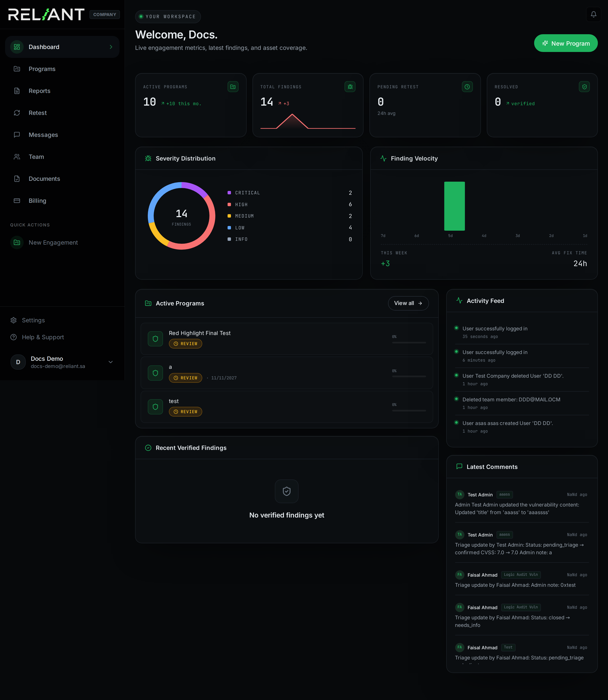Click Pending Retest clock icon

pyautogui.click(x=467, y=87)
